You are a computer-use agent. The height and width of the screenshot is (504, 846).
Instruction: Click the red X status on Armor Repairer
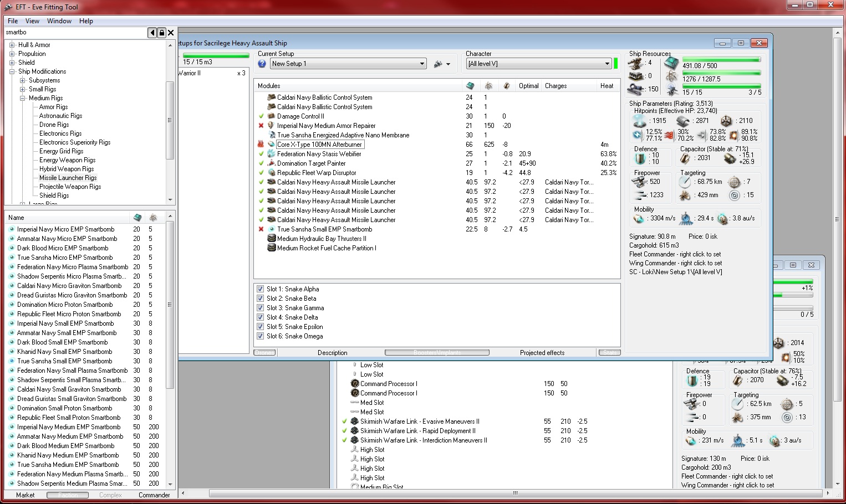tap(261, 126)
